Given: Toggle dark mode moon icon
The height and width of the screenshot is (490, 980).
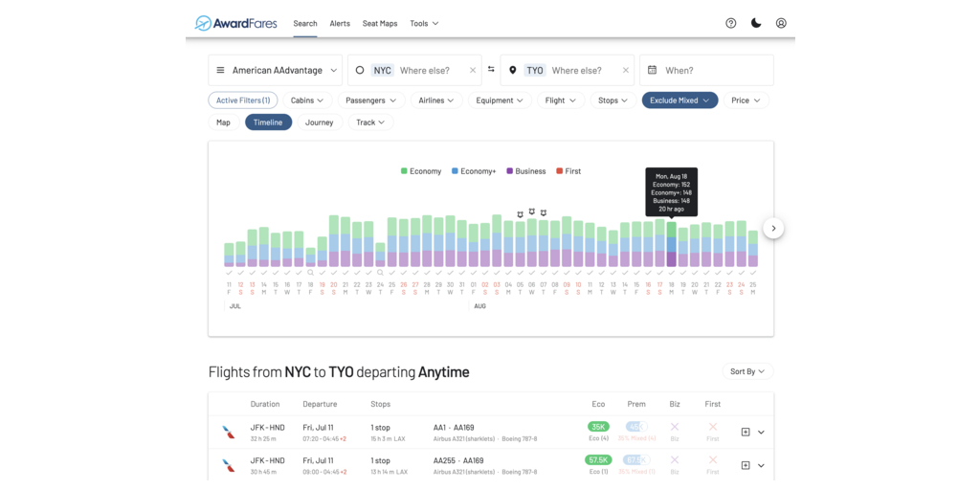Looking at the screenshot, I should click(x=756, y=23).
